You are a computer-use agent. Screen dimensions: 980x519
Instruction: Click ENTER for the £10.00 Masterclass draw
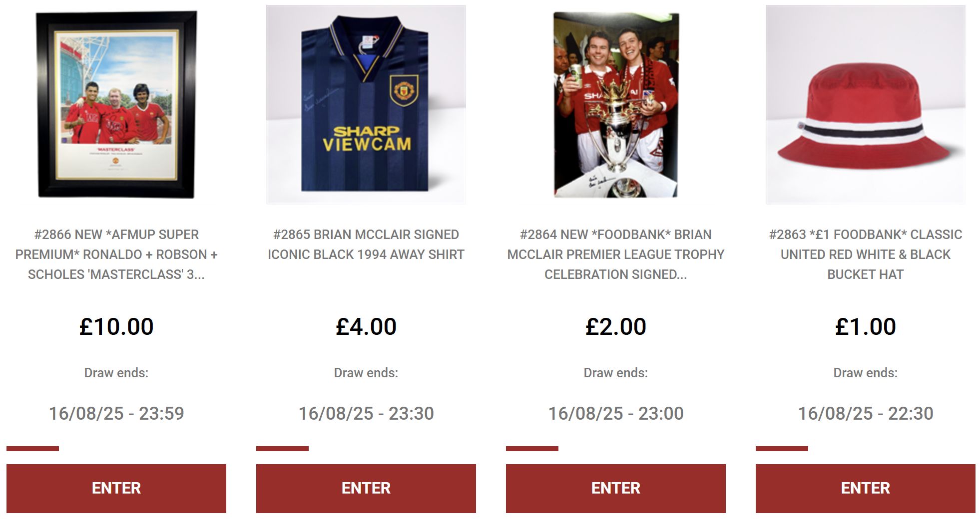tap(116, 488)
